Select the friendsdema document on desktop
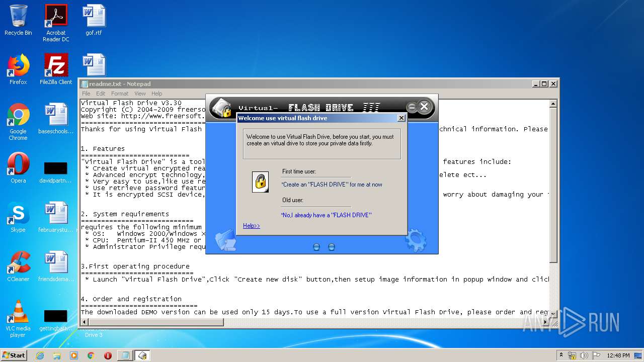Image resolution: width=644 pixels, height=362 pixels. point(56,266)
